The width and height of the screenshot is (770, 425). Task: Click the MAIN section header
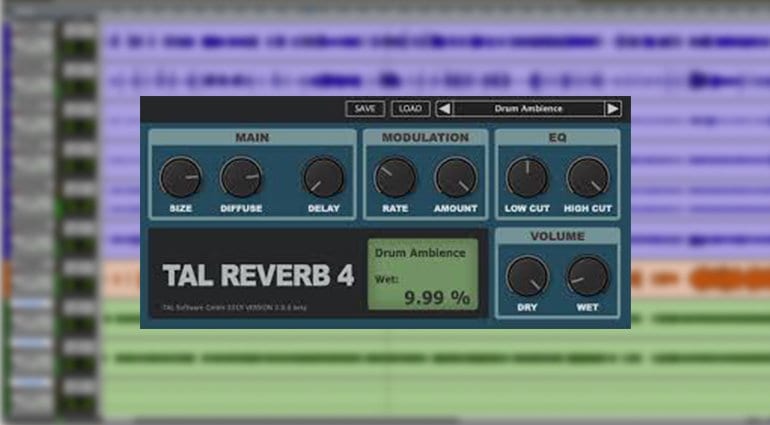pyautogui.click(x=252, y=138)
